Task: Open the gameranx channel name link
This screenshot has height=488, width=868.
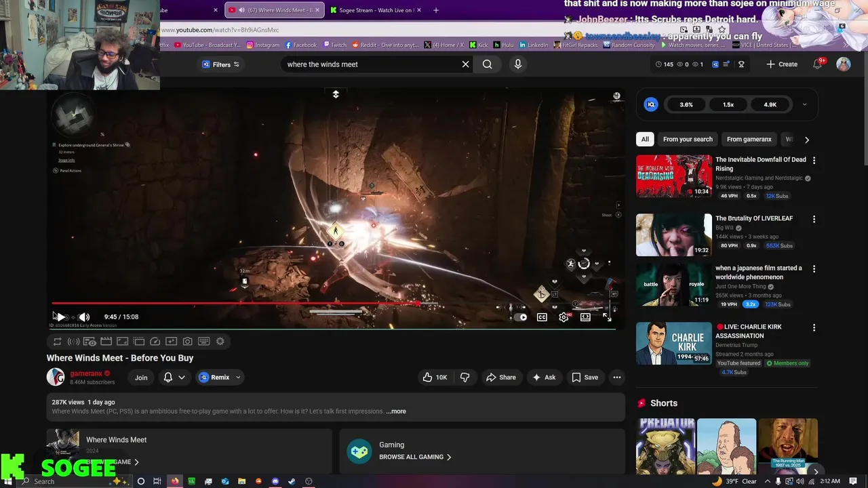Action: point(86,373)
